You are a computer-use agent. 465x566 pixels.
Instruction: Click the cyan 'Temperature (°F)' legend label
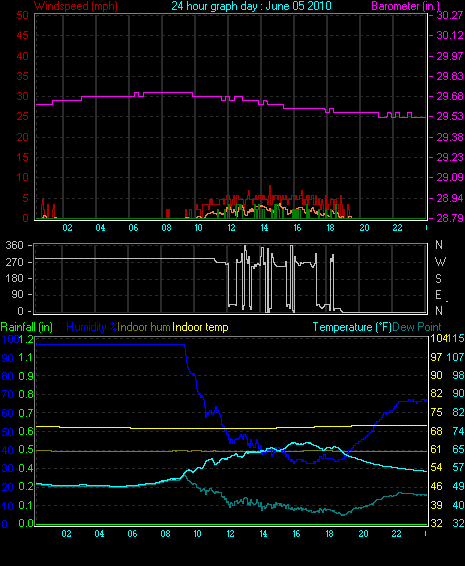(352, 327)
